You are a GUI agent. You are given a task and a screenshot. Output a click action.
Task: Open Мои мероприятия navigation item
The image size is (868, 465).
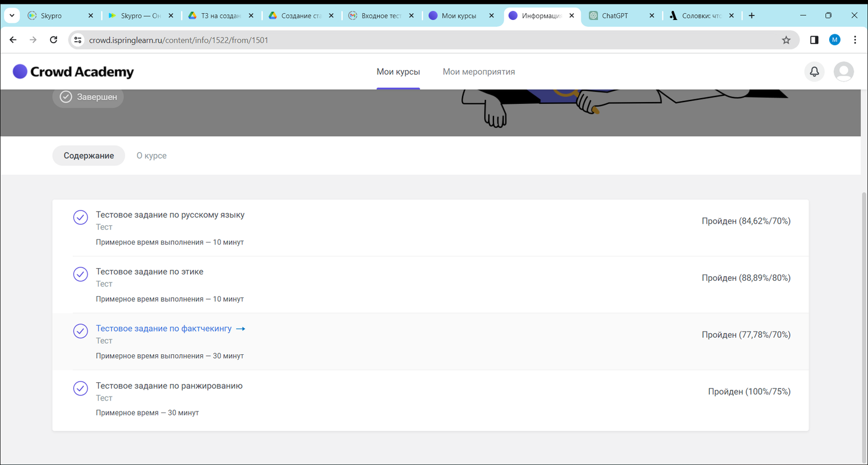pos(479,72)
